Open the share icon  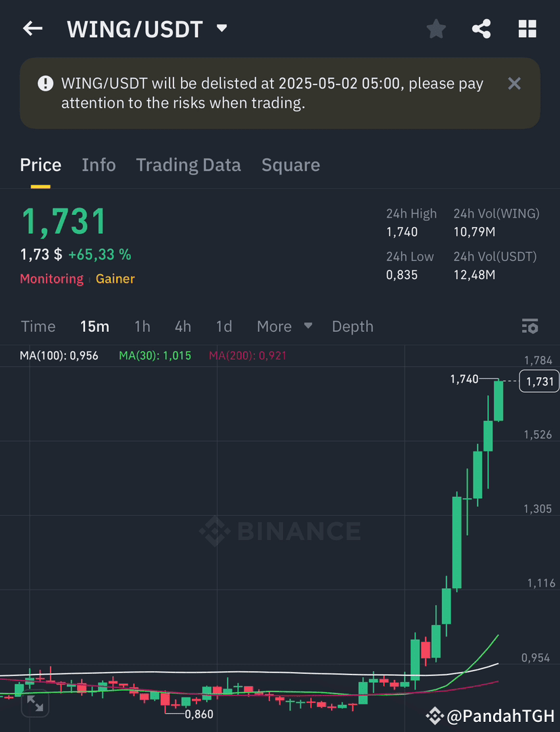pos(482,29)
